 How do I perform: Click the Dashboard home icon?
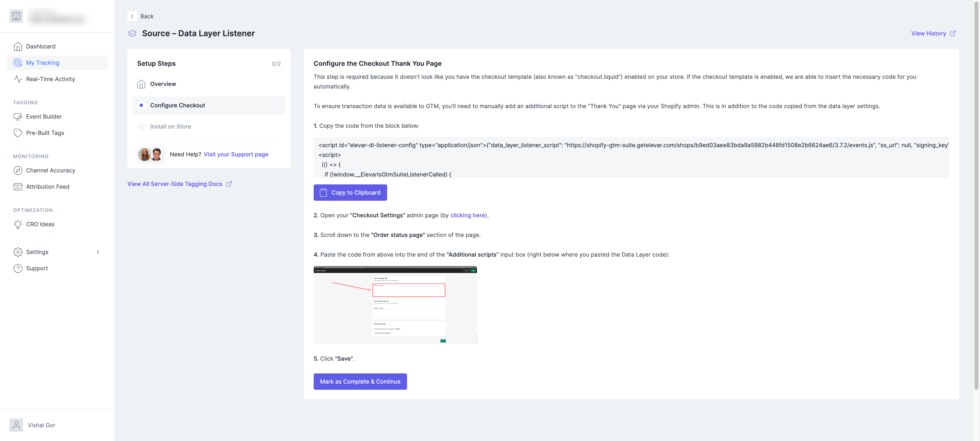(18, 46)
